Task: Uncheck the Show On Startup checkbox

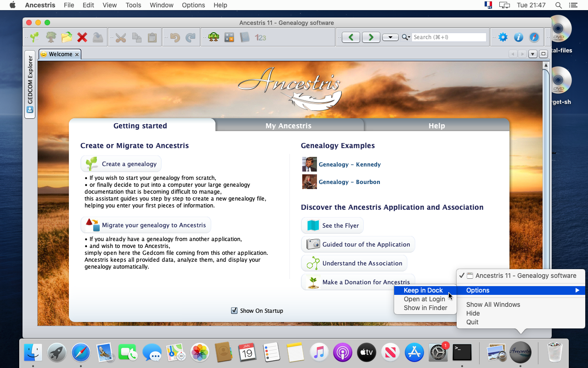Action: point(234,310)
